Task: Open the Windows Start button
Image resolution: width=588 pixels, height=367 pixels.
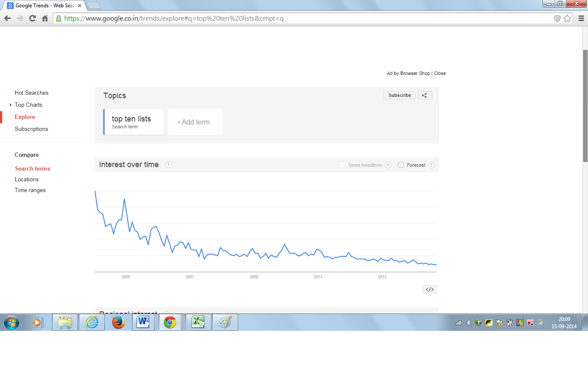Action: click(12, 322)
